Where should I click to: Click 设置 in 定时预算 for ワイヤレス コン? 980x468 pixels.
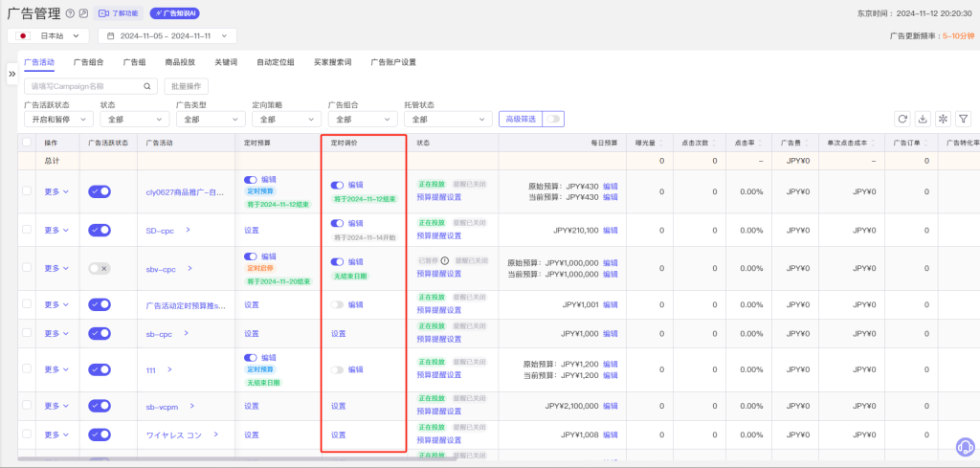(252, 435)
